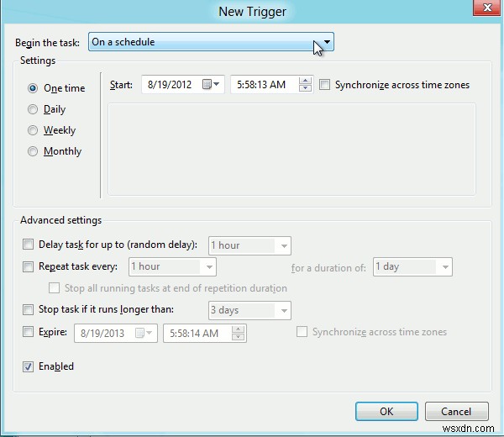
Task: Open the Begin the task dropdown
Action: point(211,42)
